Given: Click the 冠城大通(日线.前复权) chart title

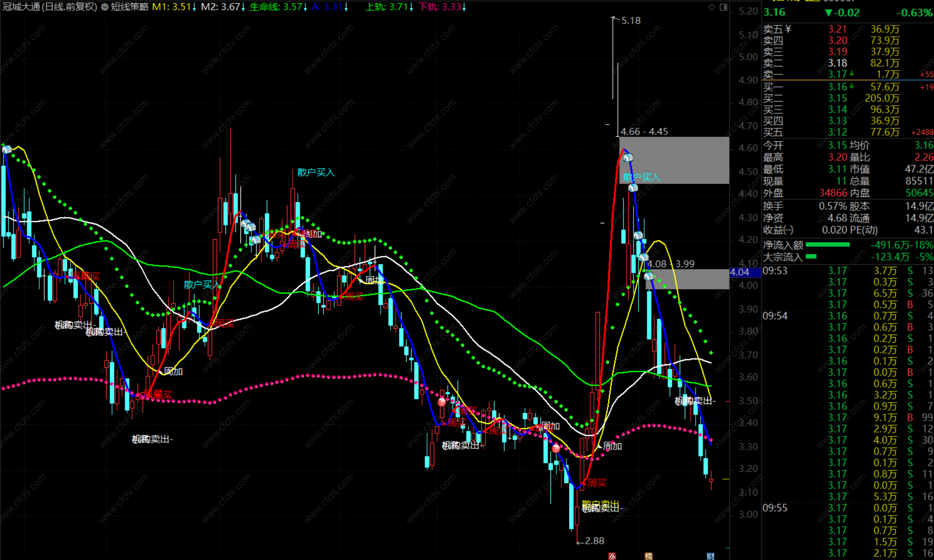Looking at the screenshot, I should click(x=49, y=7).
